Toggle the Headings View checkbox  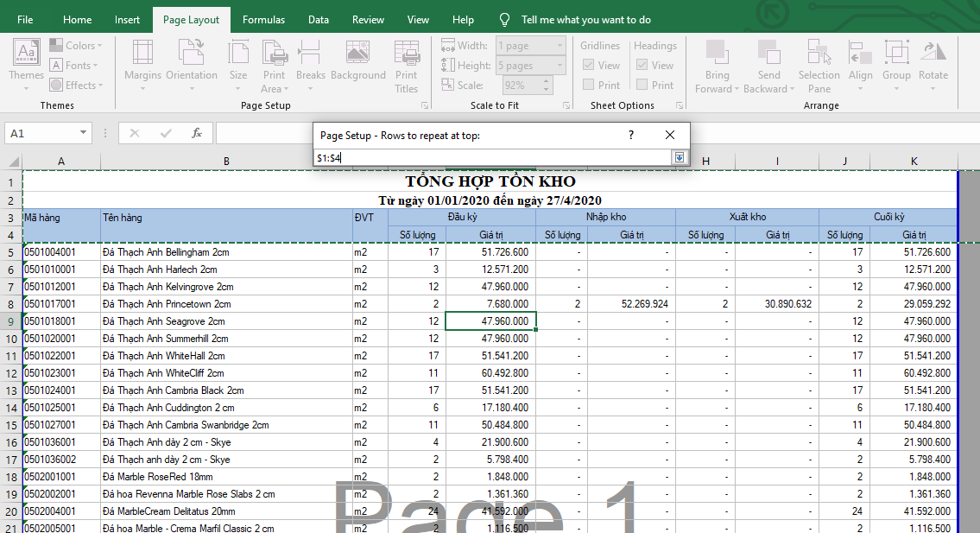tap(642, 65)
